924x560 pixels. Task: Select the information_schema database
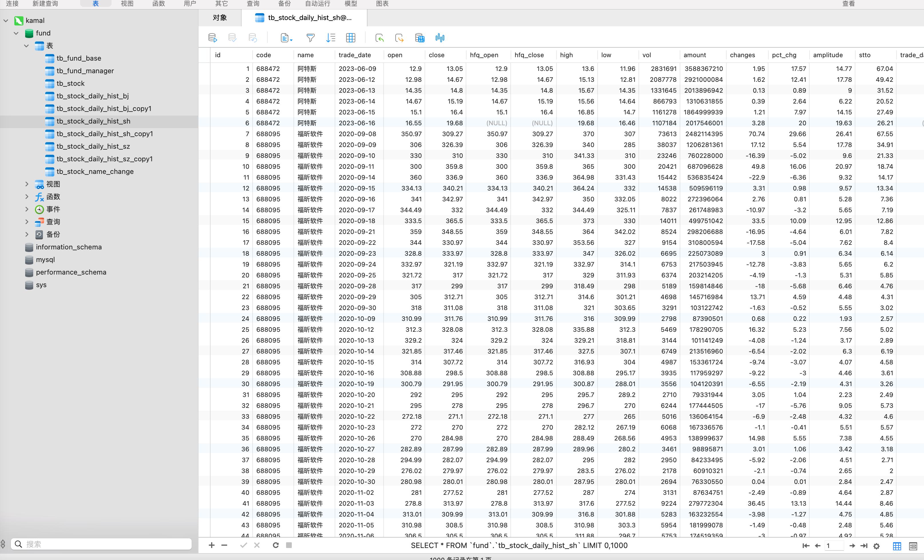coord(69,247)
